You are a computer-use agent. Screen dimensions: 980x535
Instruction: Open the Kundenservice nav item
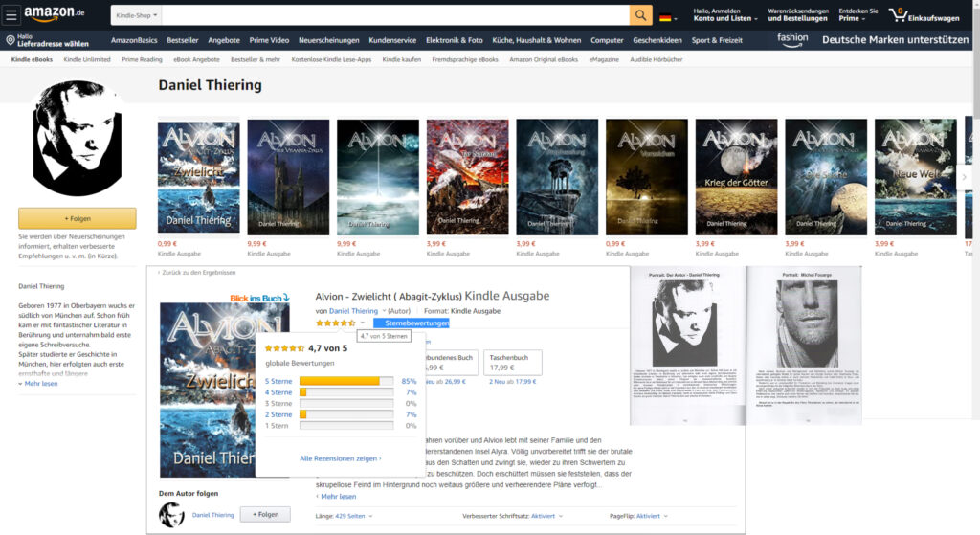coord(392,40)
